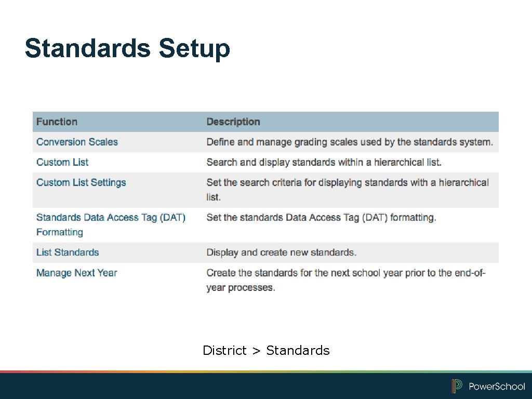Select the Conversion Scales description text

click(350, 142)
